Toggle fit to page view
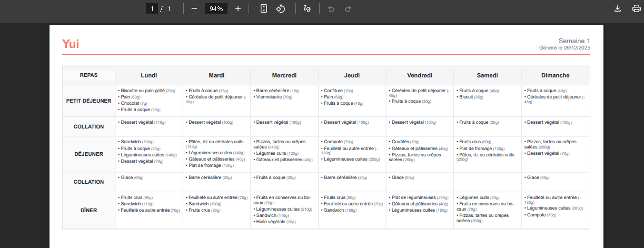 pyautogui.click(x=264, y=8)
